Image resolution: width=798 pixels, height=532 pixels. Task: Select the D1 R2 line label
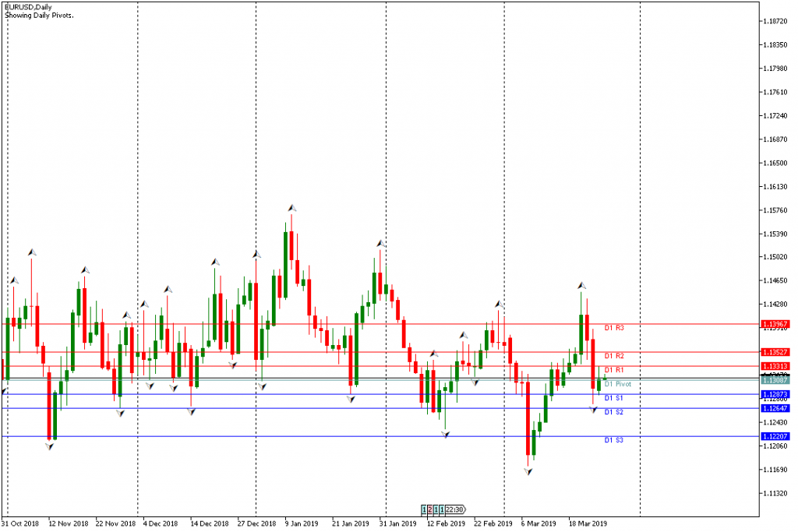click(x=614, y=355)
